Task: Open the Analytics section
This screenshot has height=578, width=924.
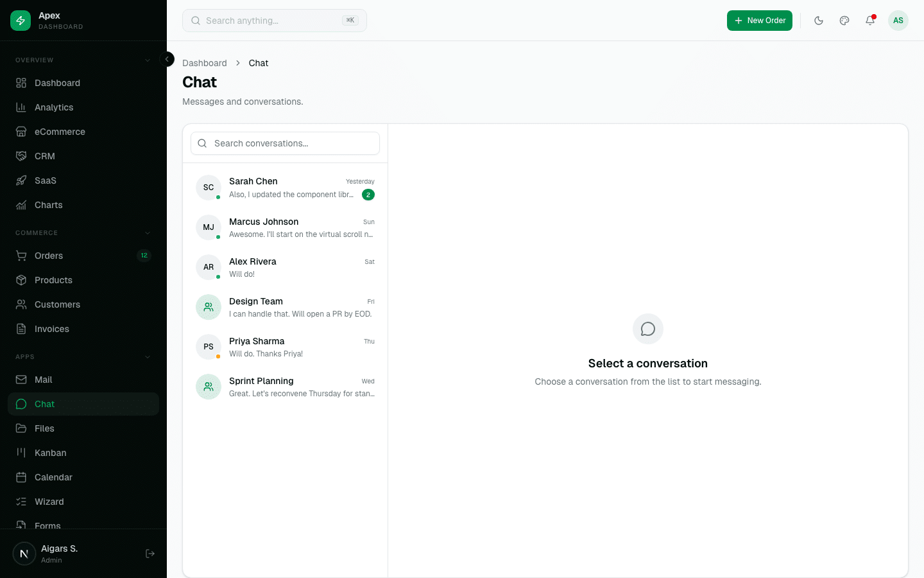Action: click(x=53, y=107)
